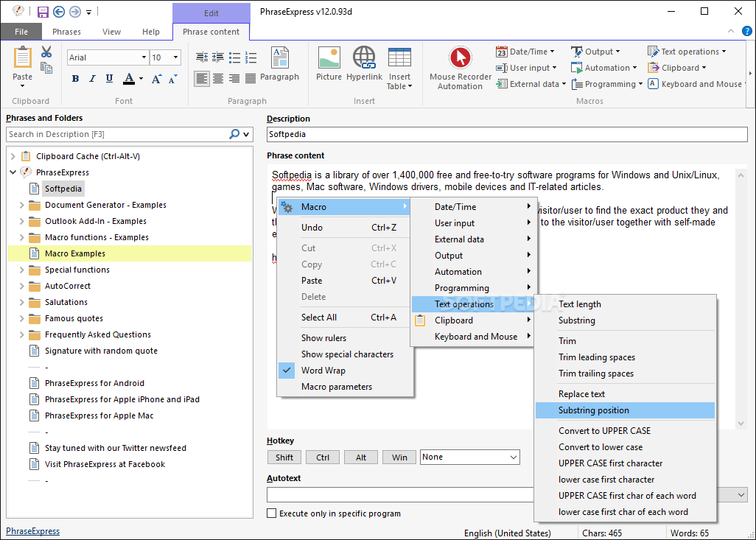Toggle Bold formatting

point(75,79)
